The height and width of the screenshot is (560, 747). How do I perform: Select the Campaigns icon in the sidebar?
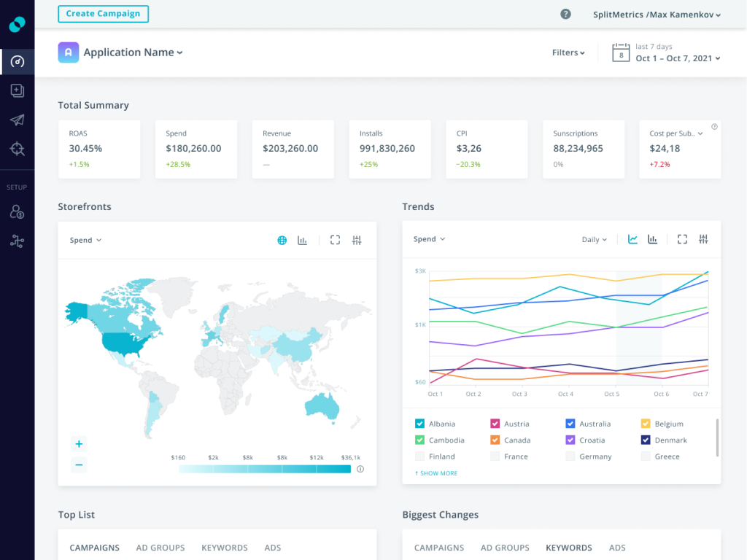(18, 90)
